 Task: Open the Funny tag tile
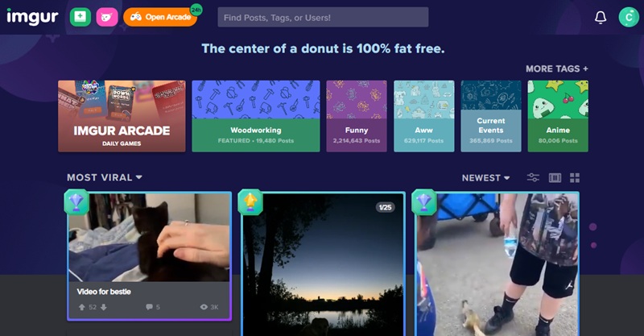pos(357,116)
